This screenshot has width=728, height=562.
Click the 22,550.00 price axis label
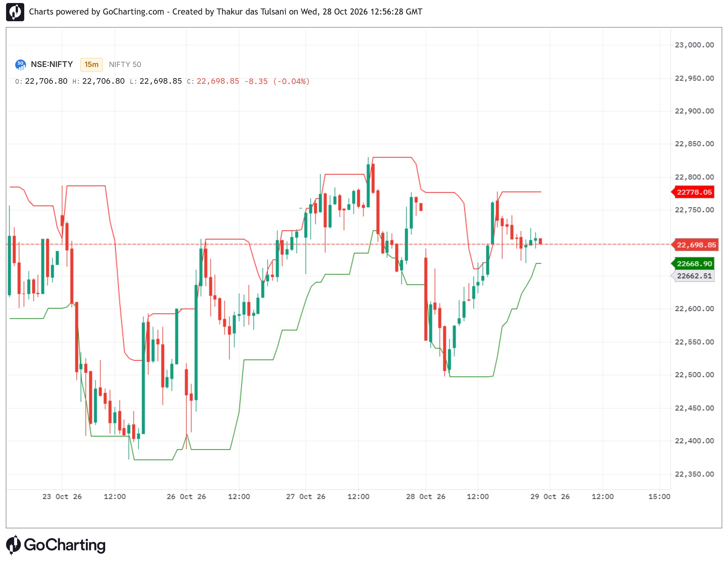coord(694,342)
